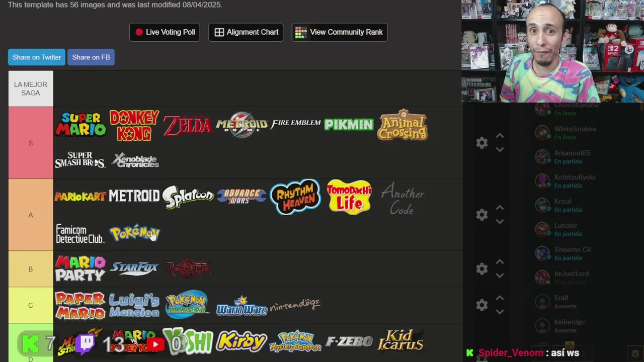
Task: Select the WarioWare logo
Action: 242,306
